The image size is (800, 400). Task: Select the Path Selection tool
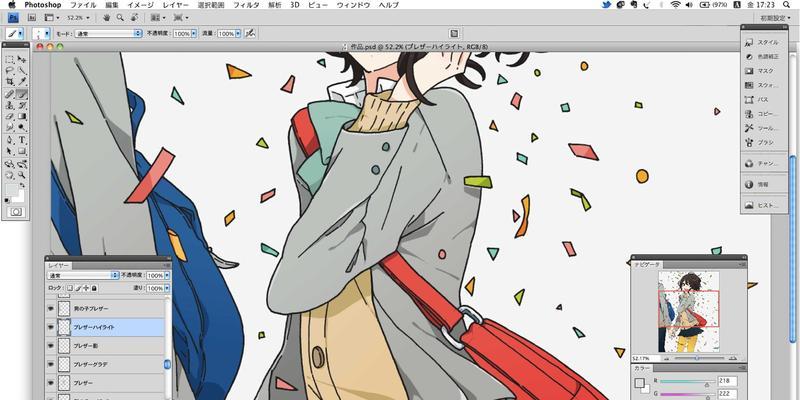(9, 151)
